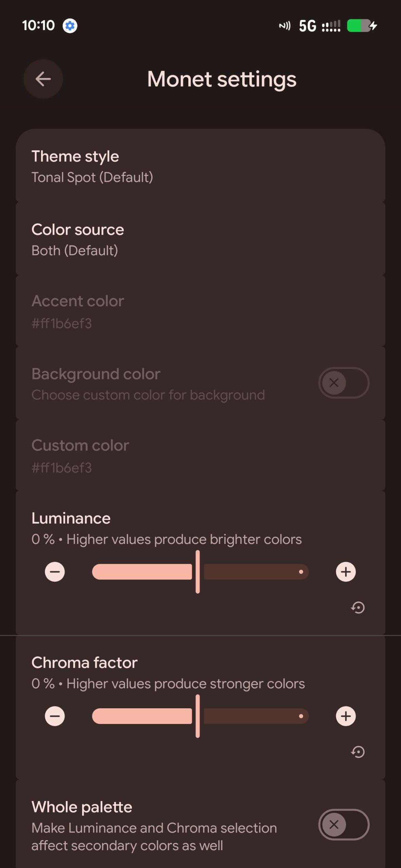Decrease Luminance with the minus button

click(x=55, y=572)
